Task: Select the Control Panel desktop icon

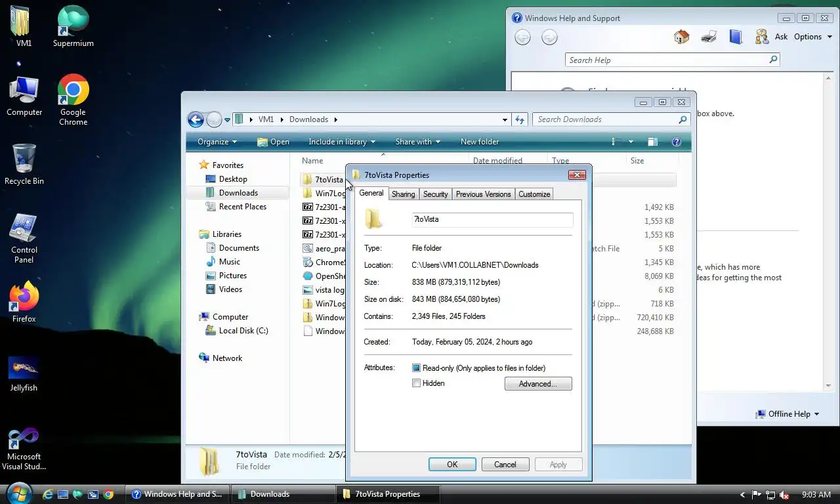Action: coord(24,238)
